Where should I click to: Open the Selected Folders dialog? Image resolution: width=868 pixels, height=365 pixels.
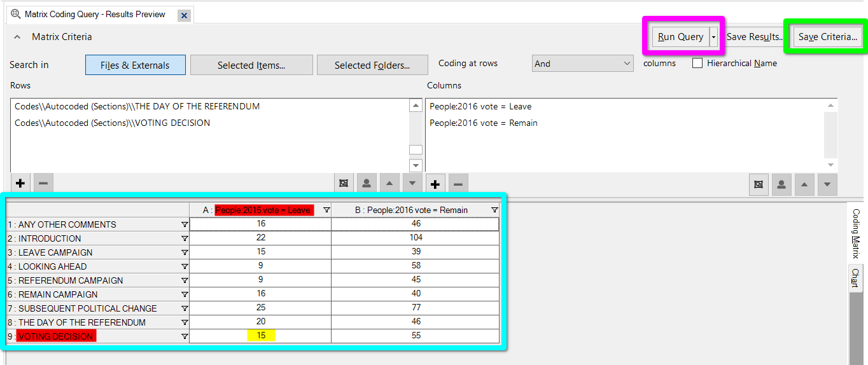[x=372, y=65]
